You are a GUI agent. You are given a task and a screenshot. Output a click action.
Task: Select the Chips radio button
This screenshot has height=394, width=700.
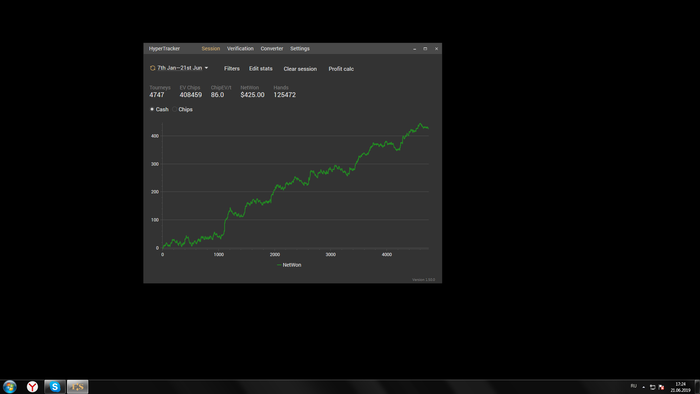pyautogui.click(x=175, y=109)
